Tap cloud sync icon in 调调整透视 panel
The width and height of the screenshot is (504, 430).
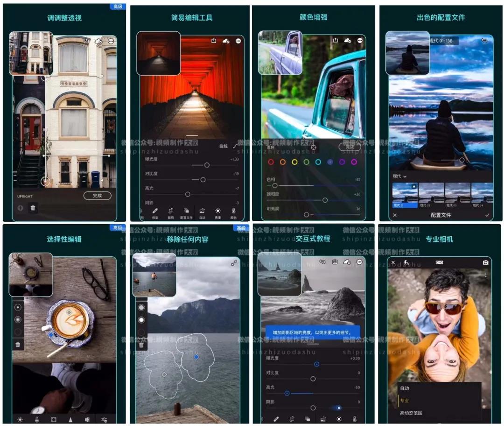[x=98, y=41]
